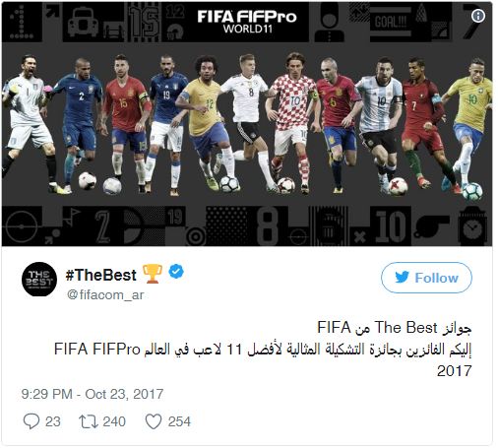Click the blue verified badge

pyautogui.click(x=176, y=272)
